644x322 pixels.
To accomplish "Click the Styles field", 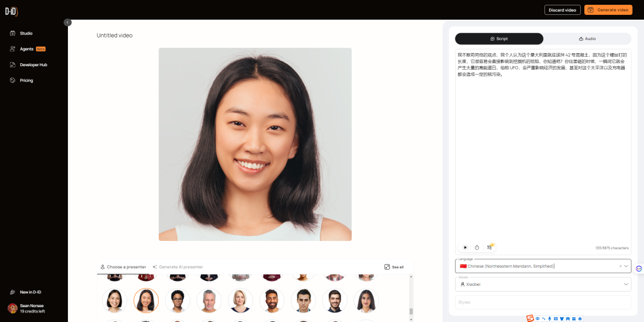I will coord(543,302).
